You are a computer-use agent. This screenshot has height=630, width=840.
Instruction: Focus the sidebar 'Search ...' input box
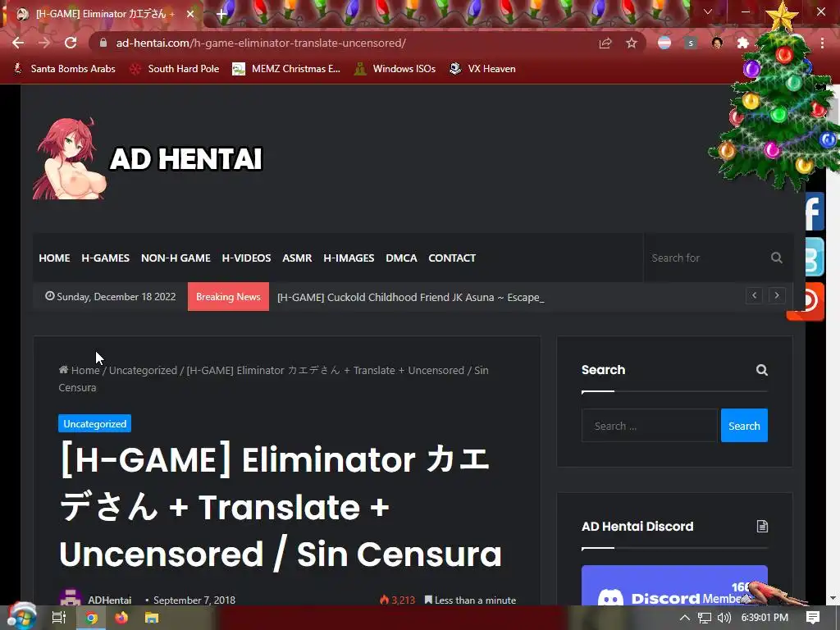tap(650, 426)
